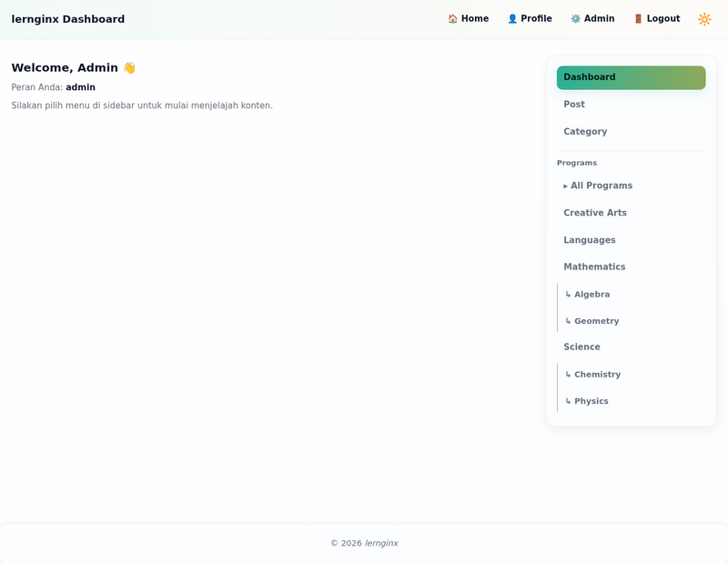Click the lernginx Dashboard brand title
This screenshot has width=728, height=563.
coord(67,19)
